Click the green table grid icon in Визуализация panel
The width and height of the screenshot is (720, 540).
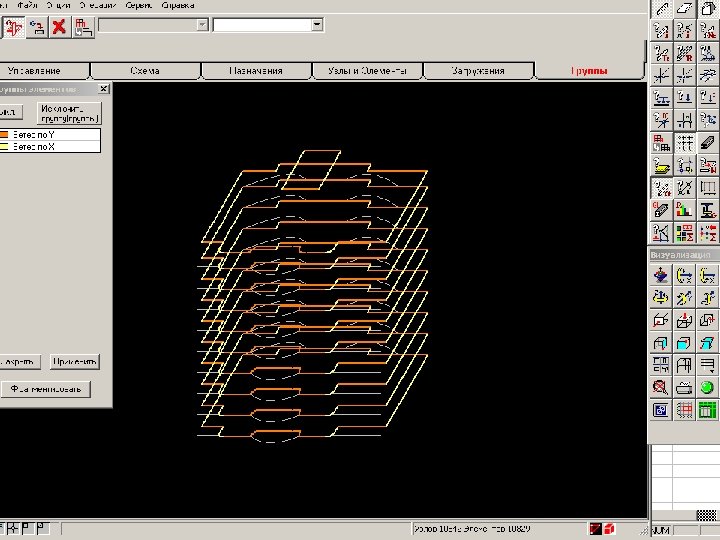[x=708, y=410]
